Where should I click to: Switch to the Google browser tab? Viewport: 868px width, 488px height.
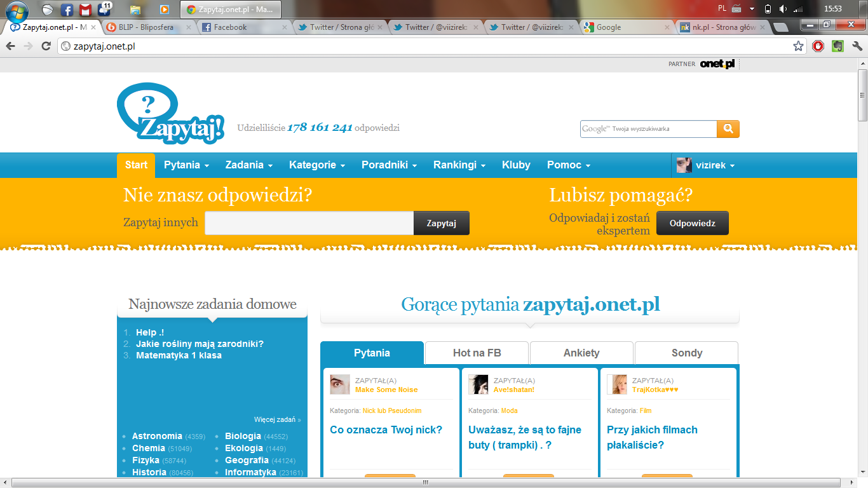[x=626, y=27]
